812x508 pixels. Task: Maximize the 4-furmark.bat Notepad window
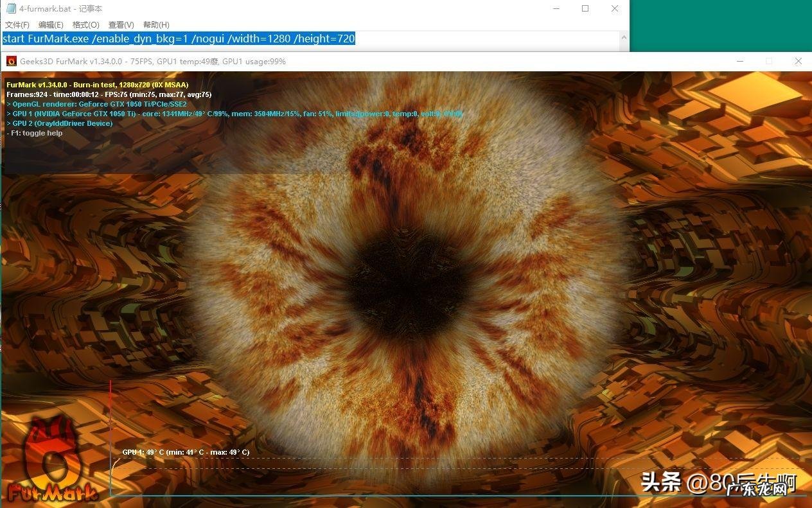pos(585,8)
